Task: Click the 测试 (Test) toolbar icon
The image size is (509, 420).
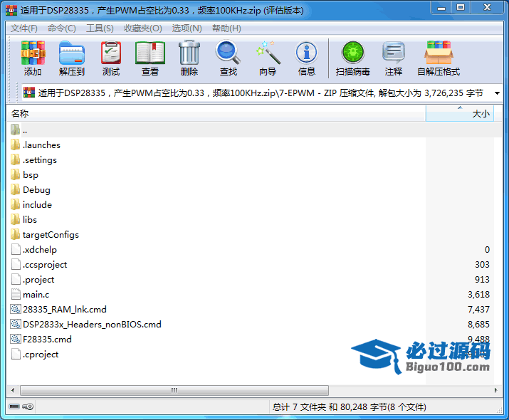Action: tap(111, 53)
